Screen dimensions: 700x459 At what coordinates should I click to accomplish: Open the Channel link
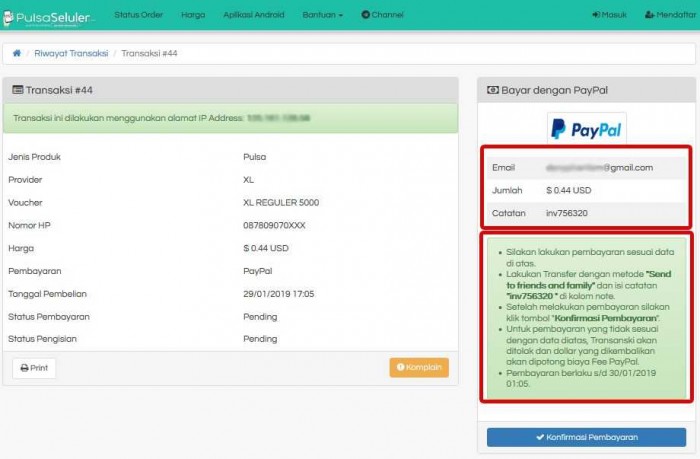pos(383,15)
